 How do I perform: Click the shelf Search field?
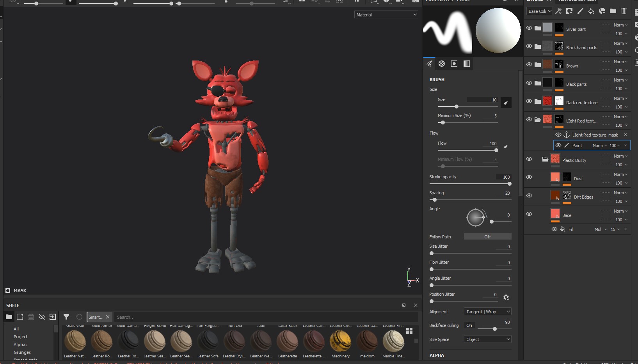click(266, 317)
